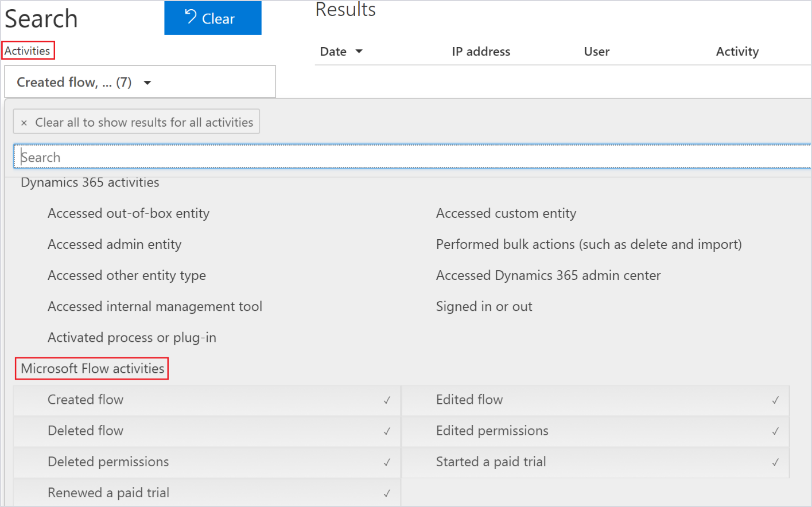Select Performed bulk actions activity
Viewport: 812px width, 507px height.
coord(589,244)
